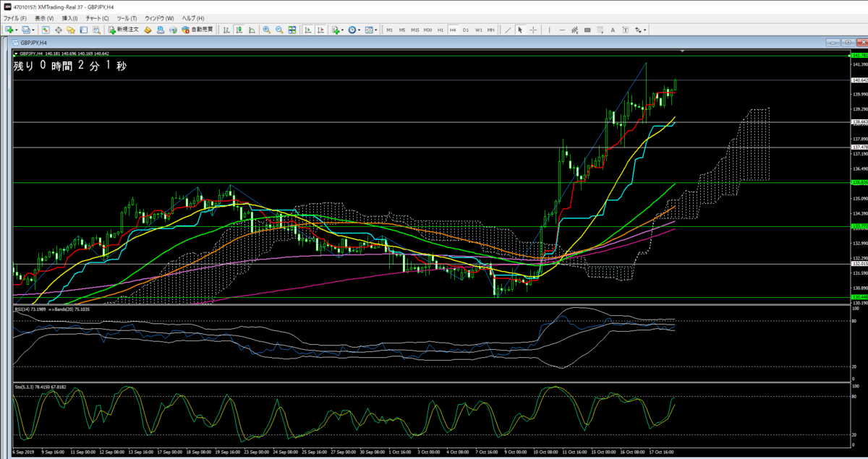Screen dimensions: 868x459
Task: Show the Market Watch window
Action: tap(45, 30)
